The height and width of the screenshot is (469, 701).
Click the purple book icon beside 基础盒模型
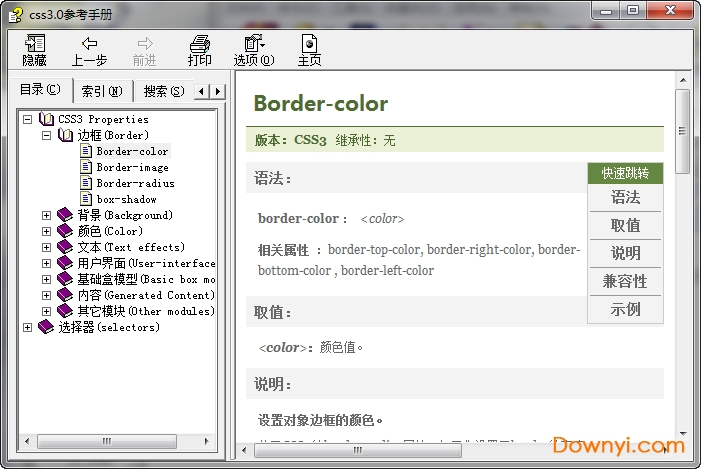(65, 279)
